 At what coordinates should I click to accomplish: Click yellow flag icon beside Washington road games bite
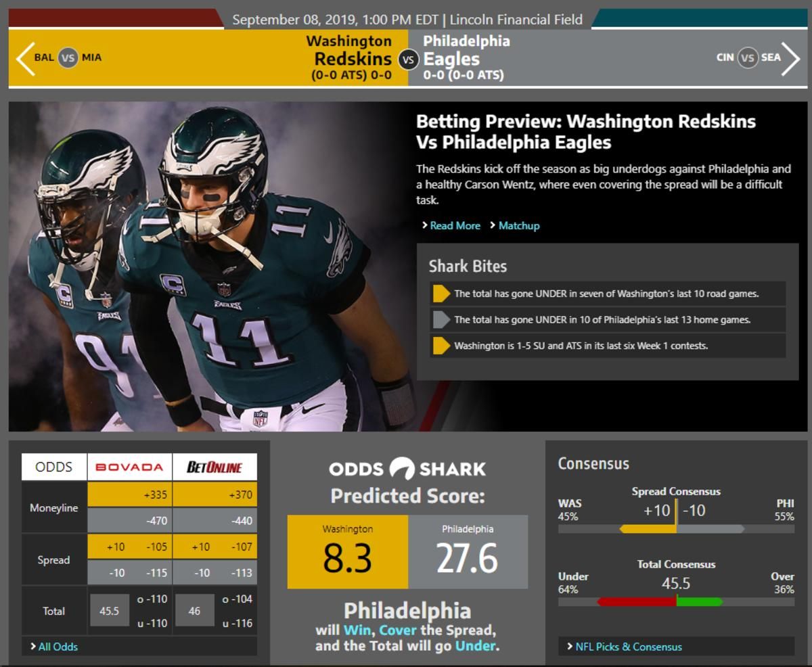[441, 294]
